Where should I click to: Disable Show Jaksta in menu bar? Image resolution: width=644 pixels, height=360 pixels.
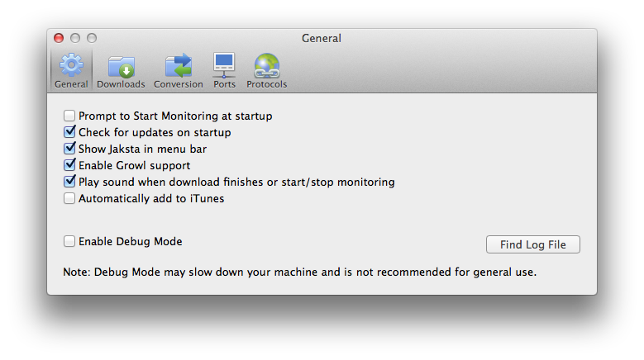[69, 149]
